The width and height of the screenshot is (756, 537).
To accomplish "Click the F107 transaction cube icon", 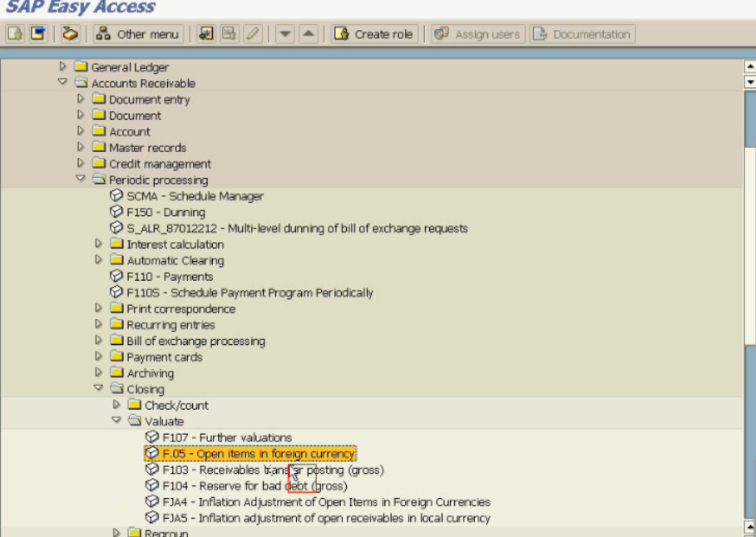I will click(x=152, y=436).
